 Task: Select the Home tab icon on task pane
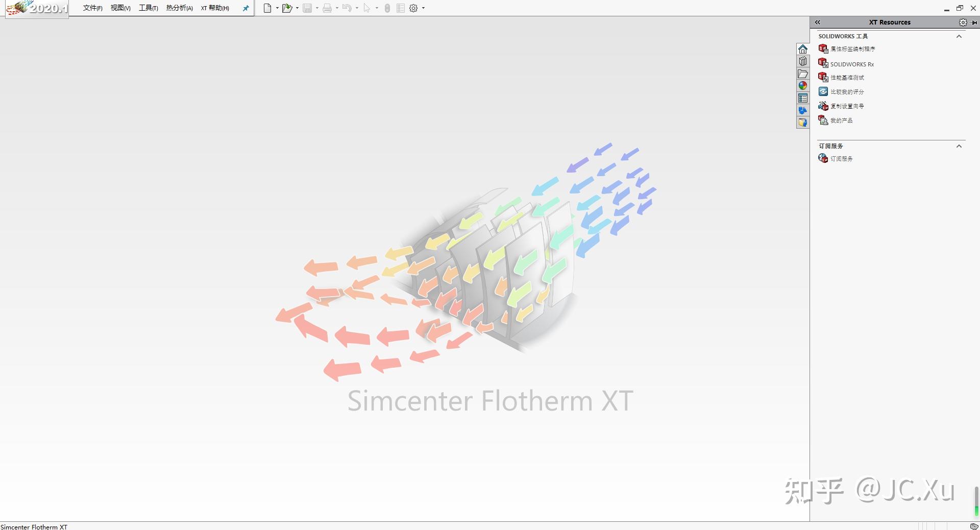click(x=803, y=49)
